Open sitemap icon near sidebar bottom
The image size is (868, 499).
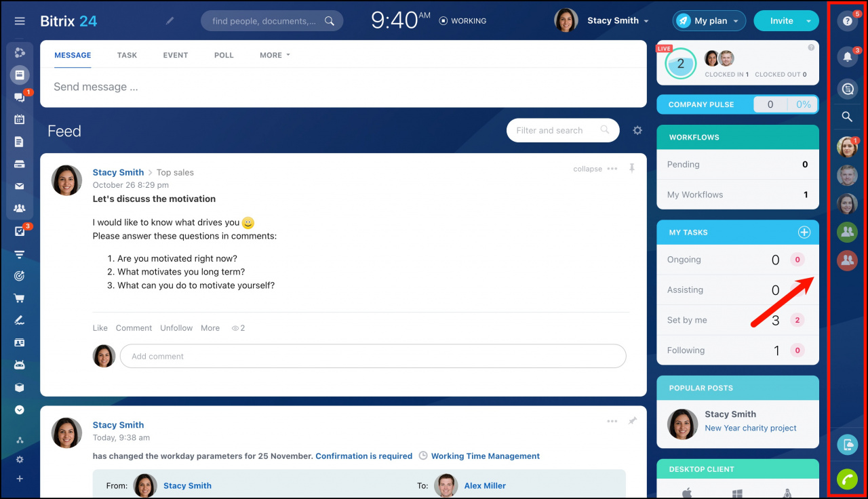pos(20,441)
